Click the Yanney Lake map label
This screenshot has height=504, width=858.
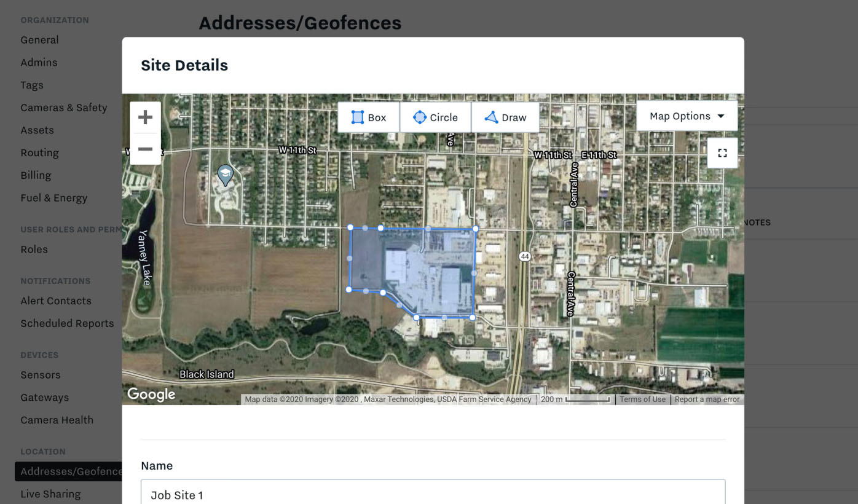click(x=144, y=258)
